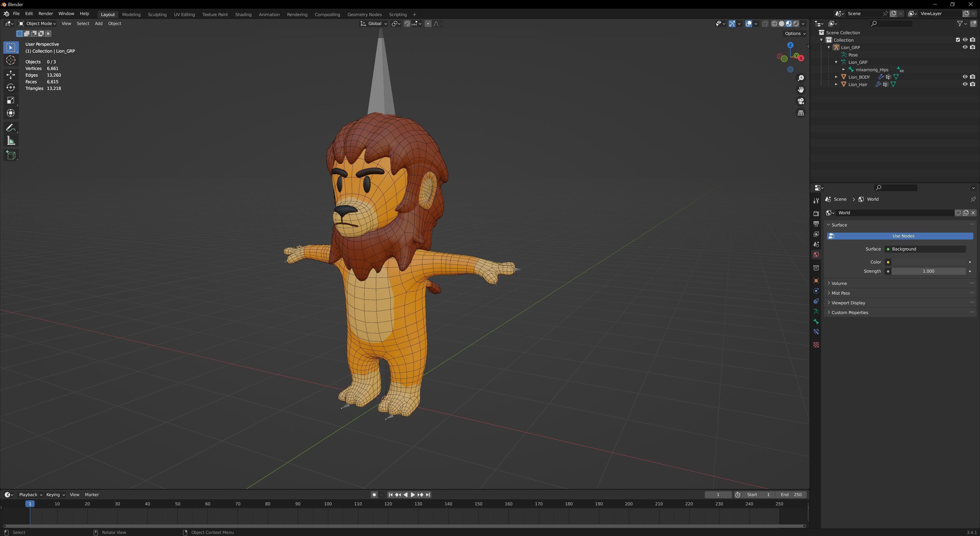The height and width of the screenshot is (536, 980).
Task: Switch to wireframe viewport shading
Action: click(774, 23)
